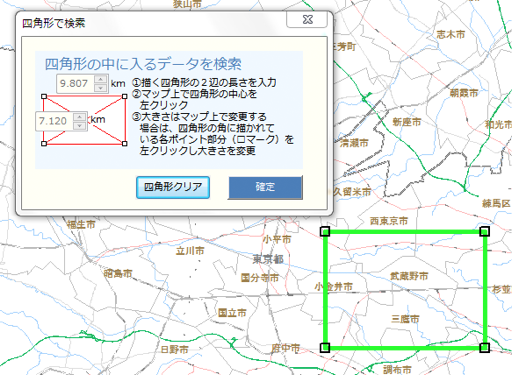
Task: Click the 練馬区 label on the map
Action: [x=497, y=203]
